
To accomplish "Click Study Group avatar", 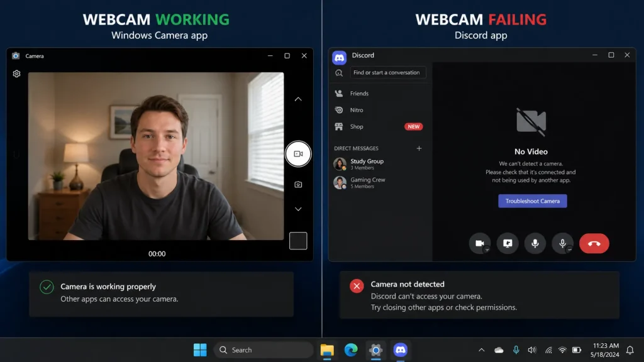I will (340, 164).
